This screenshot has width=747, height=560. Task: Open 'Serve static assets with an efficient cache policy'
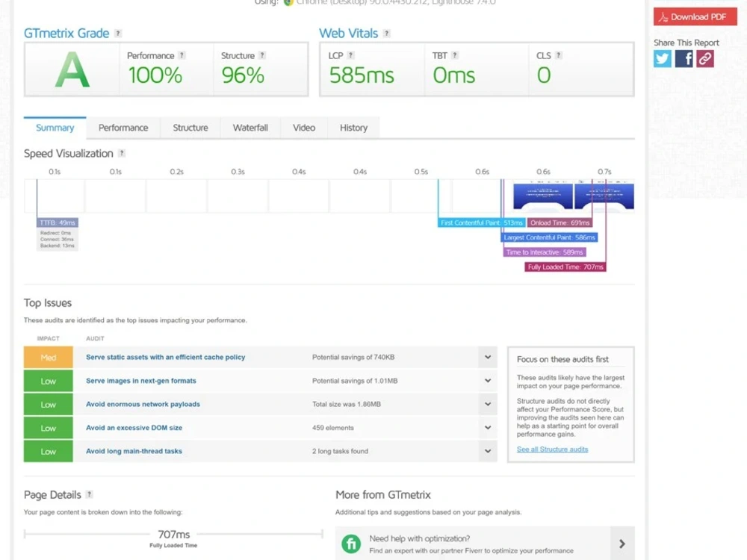point(165,357)
